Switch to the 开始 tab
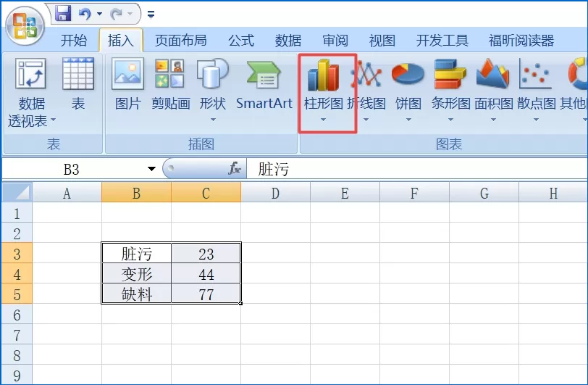Screen dimensions: 588x385 [74, 40]
